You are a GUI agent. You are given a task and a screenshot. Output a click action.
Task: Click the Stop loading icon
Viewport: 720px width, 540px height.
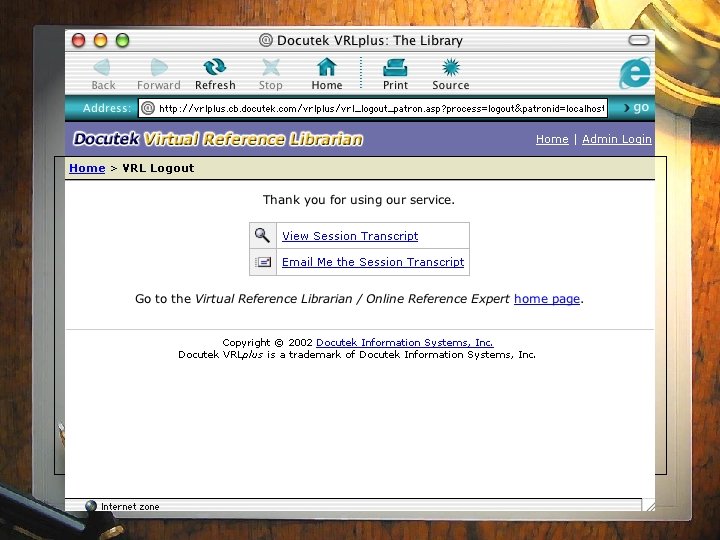[x=270, y=67]
